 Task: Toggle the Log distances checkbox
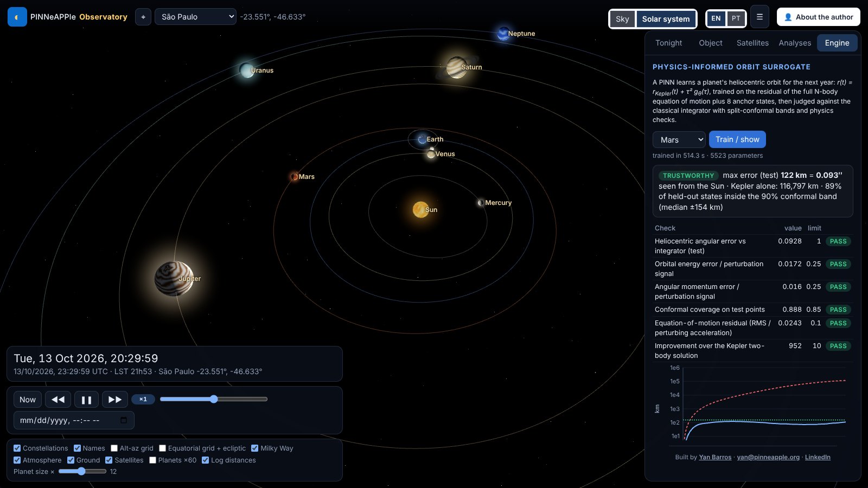205,460
